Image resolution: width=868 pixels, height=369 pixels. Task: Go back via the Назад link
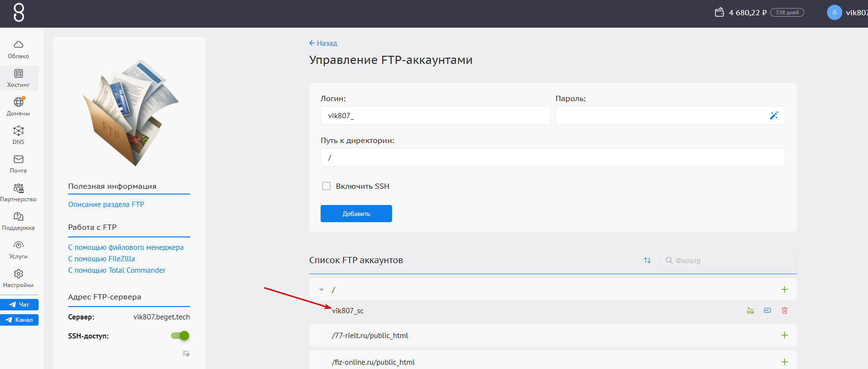coord(323,43)
